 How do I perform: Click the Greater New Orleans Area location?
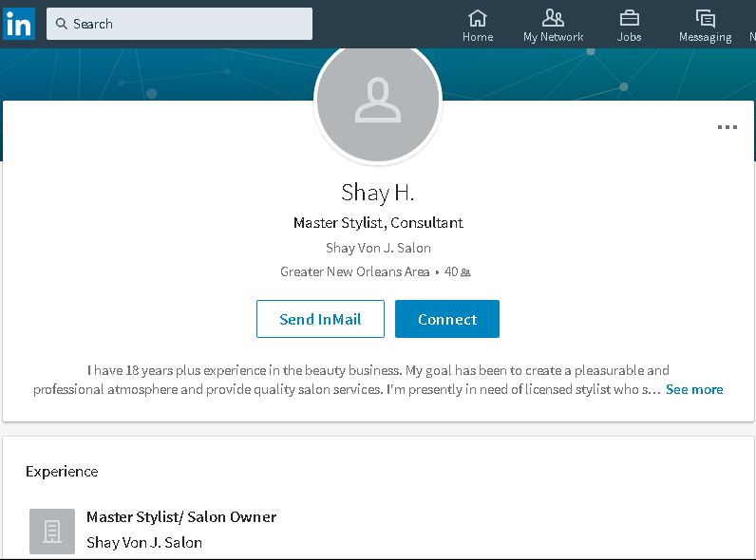tap(354, 271)
